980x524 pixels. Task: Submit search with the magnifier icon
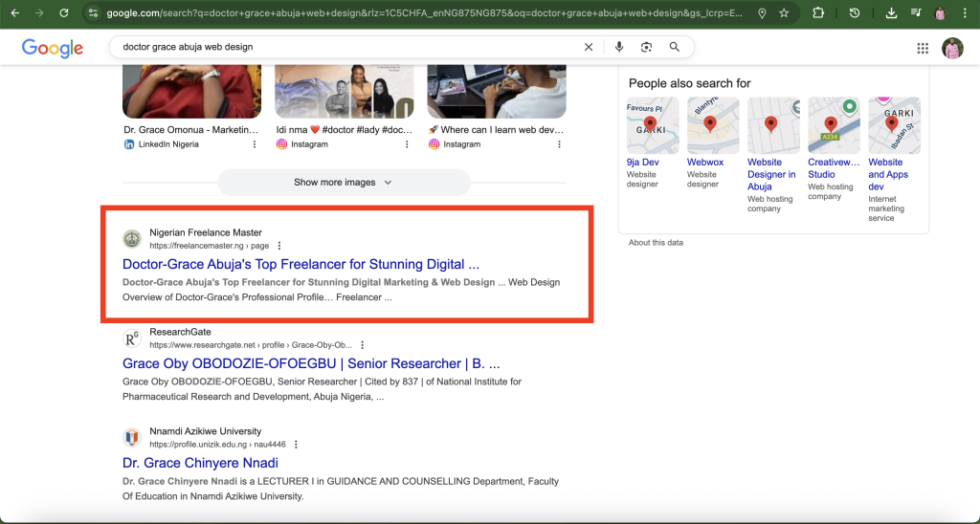click(x=675, y=47)
